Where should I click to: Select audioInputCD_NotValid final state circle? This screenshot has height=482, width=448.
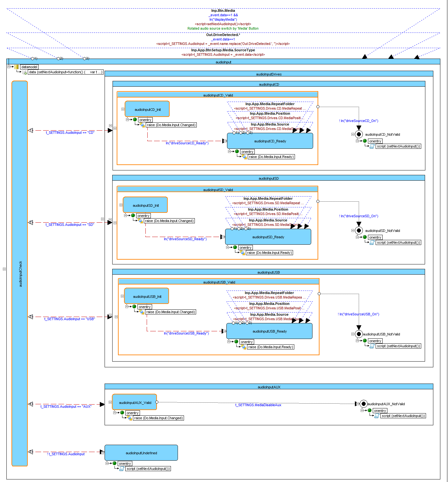point(359,134)
